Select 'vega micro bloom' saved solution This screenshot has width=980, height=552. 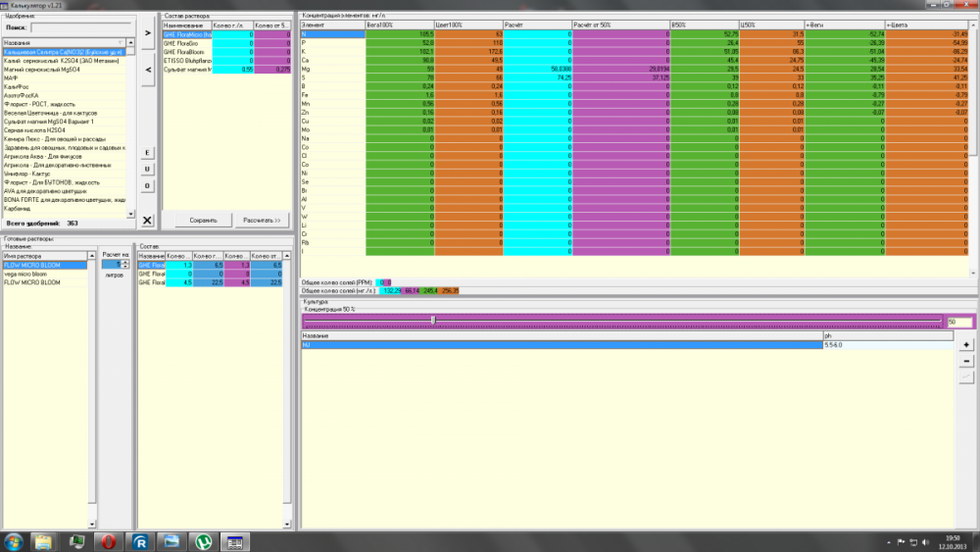tap(45, 274)
